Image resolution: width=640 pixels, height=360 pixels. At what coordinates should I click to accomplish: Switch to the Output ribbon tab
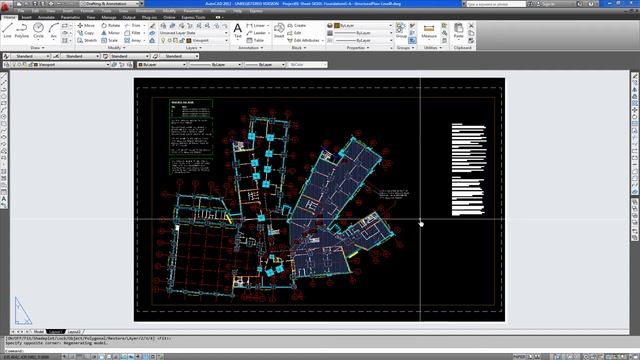[129, 17]
